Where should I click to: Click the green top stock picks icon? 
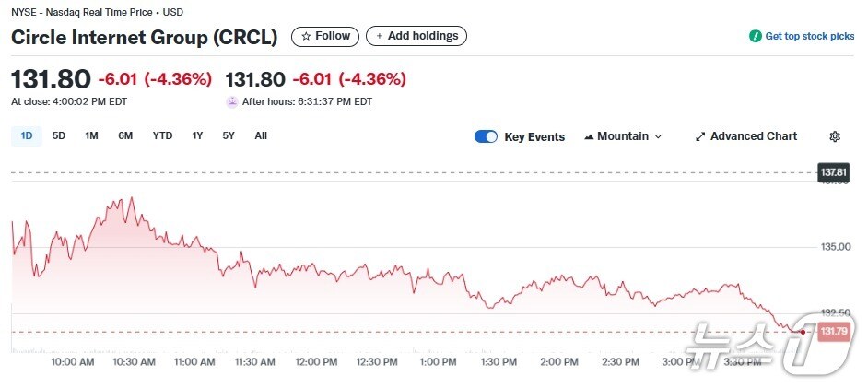755,36
